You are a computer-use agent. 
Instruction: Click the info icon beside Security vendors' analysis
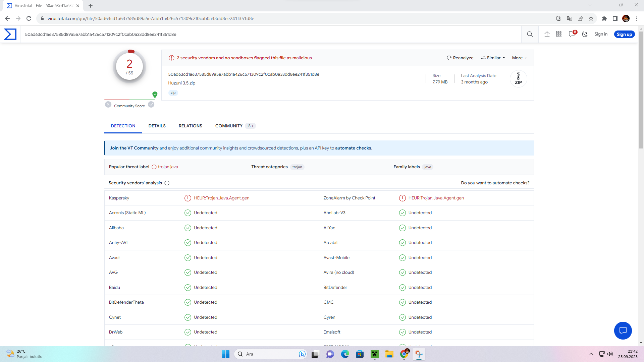pos(167,183)
